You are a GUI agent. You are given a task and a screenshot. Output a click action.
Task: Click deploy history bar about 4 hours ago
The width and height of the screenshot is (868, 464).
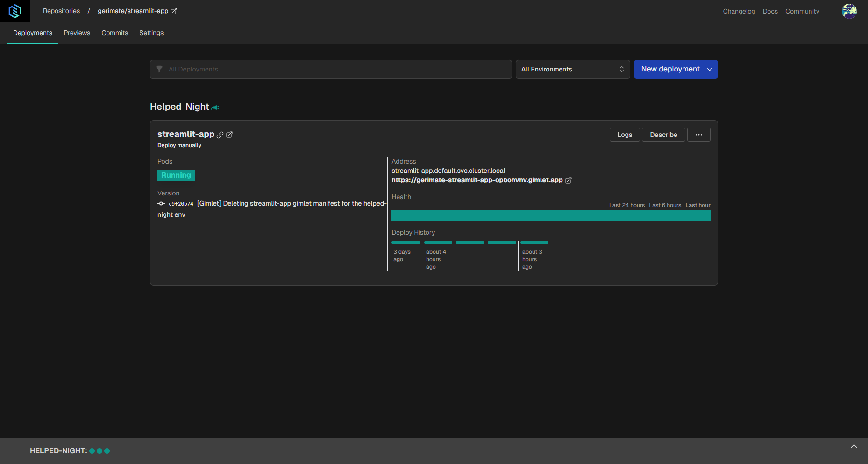tap(438, 243)
